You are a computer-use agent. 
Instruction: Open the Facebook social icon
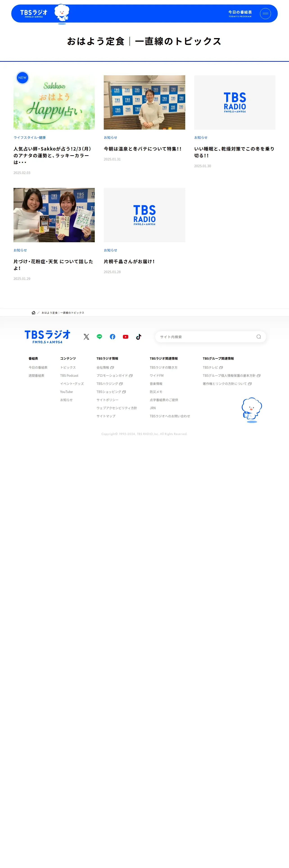point(113,337)
